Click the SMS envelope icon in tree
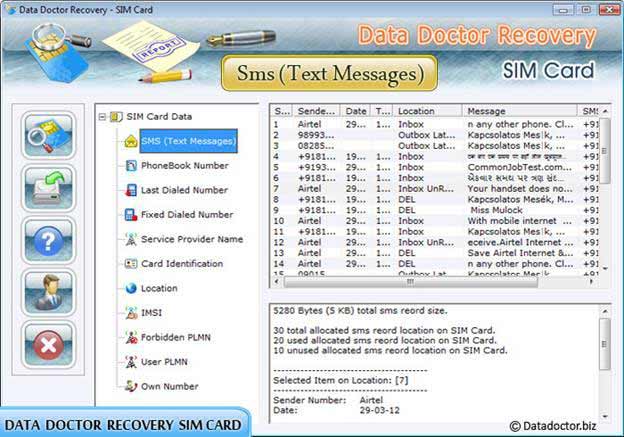Image resolution: width=624 pixels, height=437 pixels. [131, 141]
